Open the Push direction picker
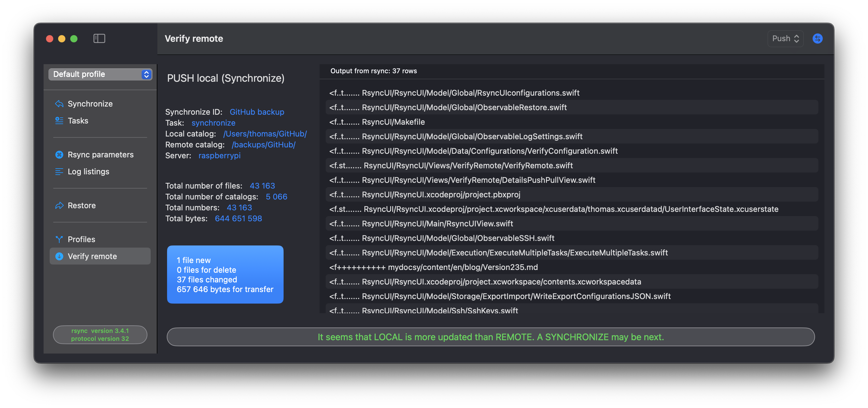Image resolution: width=868 pixels, height=408 pixels. [785, 39]
